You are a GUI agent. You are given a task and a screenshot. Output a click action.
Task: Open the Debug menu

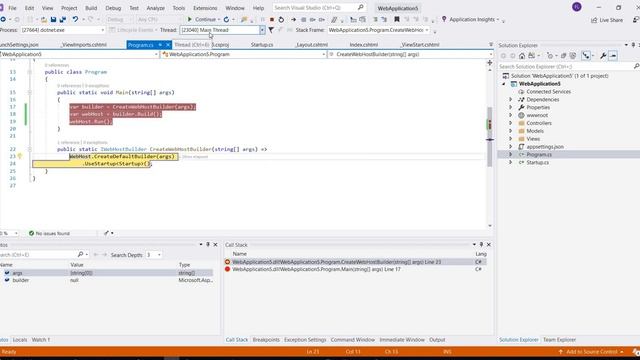coord(113,8)
